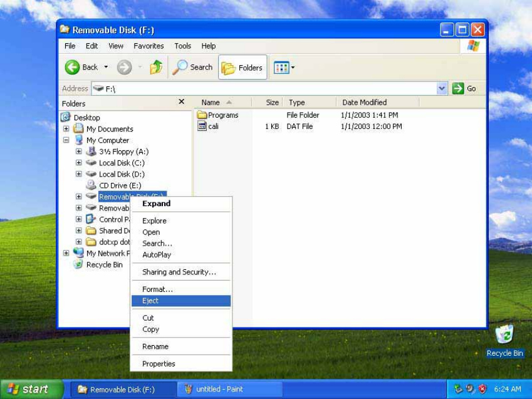Image resolution: width=532 pixels, height=399 pixels.
Task: Go up one folder level icon
Action: pyautogui.click(x=156, y=67)
